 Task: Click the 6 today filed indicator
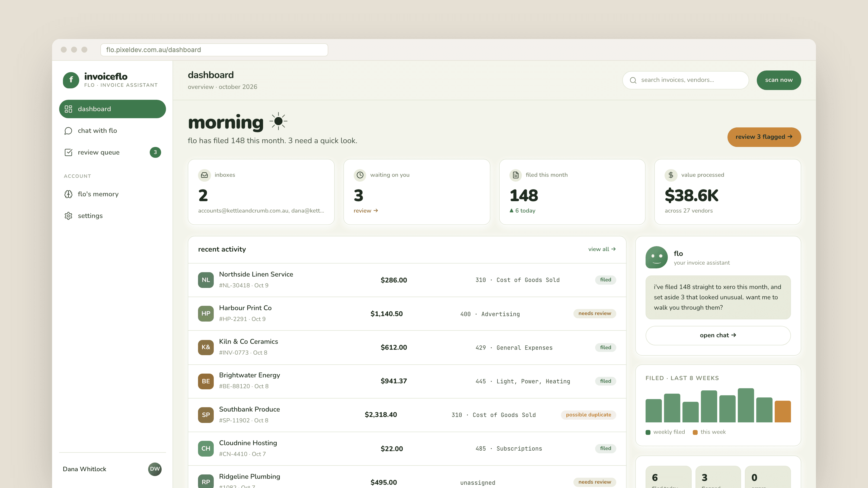click(x=522, y=210)
